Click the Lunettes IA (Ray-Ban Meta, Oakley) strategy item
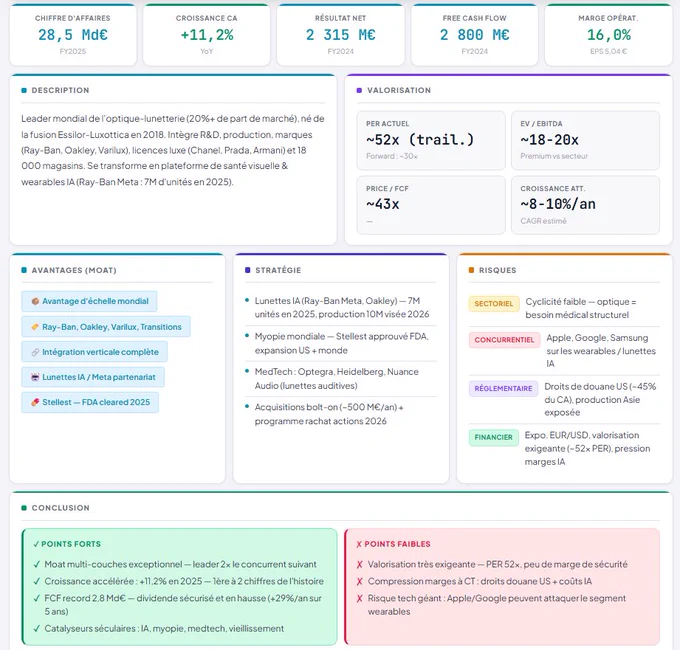This screenshot has height=650, width=680. point(341,307)
